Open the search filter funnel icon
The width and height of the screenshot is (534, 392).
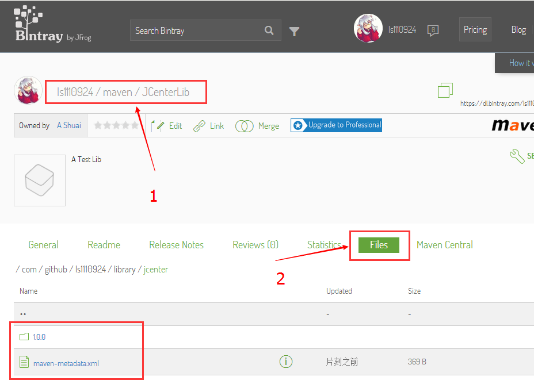pyautogui.click(x=294, y=31)
